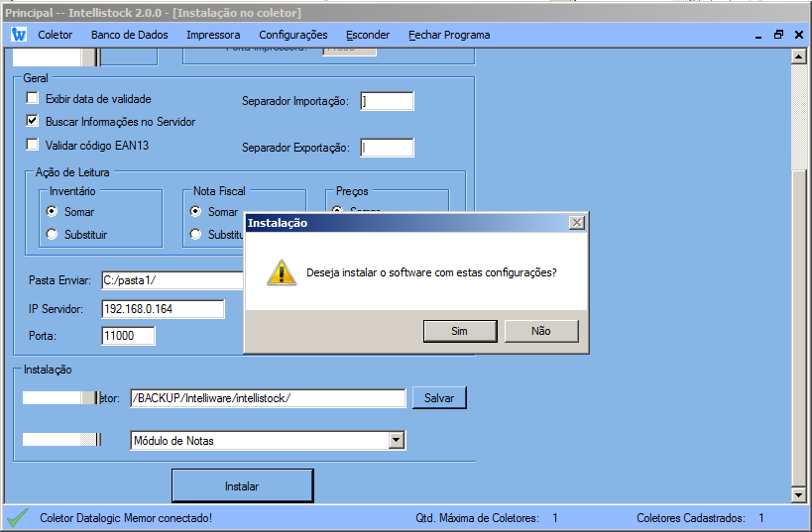The width and height of the screenshot is (812, 532).
Task: Click the vertical scrollbar up arrow
Action: [798, 56]
